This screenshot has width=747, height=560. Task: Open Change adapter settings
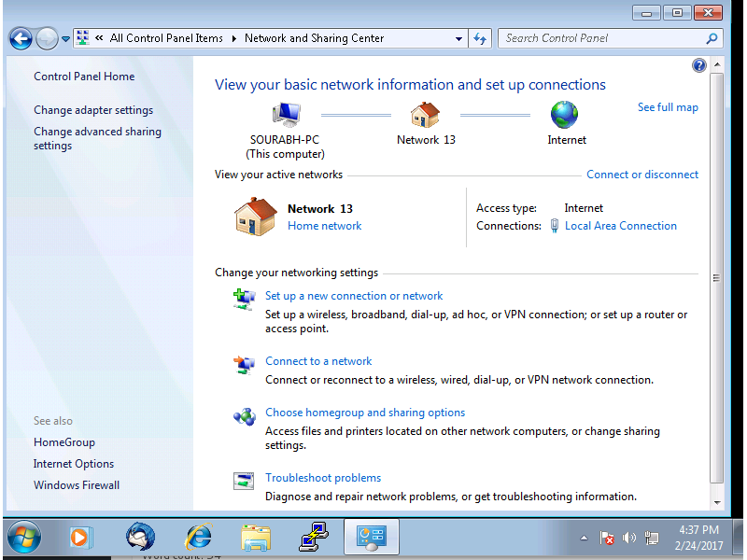pos(93,110)
